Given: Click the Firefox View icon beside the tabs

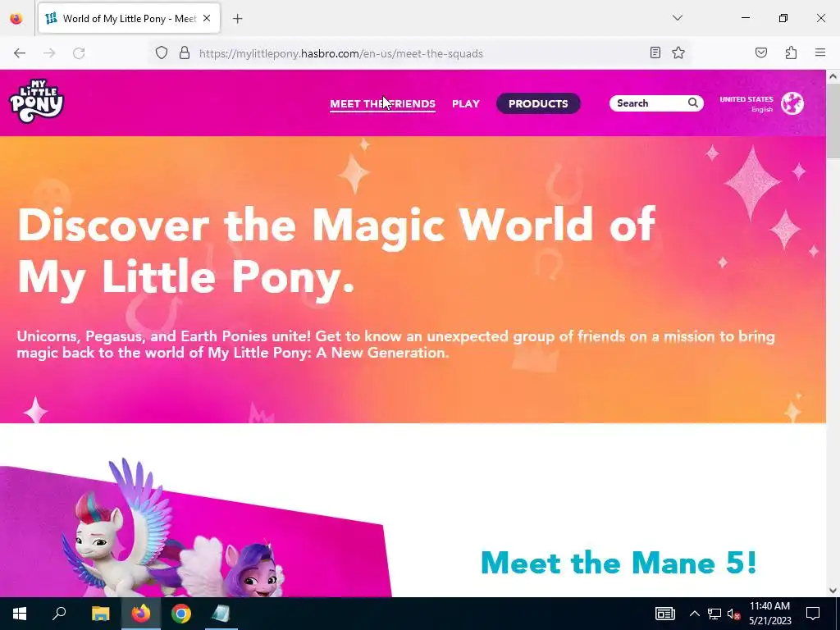Looking at the screenshot, I should 16,19.
